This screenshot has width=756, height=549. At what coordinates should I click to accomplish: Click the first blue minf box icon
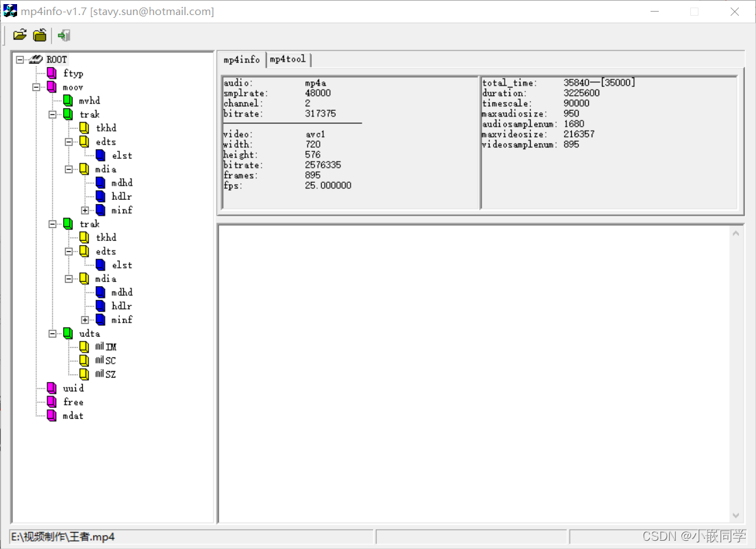click(100, 210)
